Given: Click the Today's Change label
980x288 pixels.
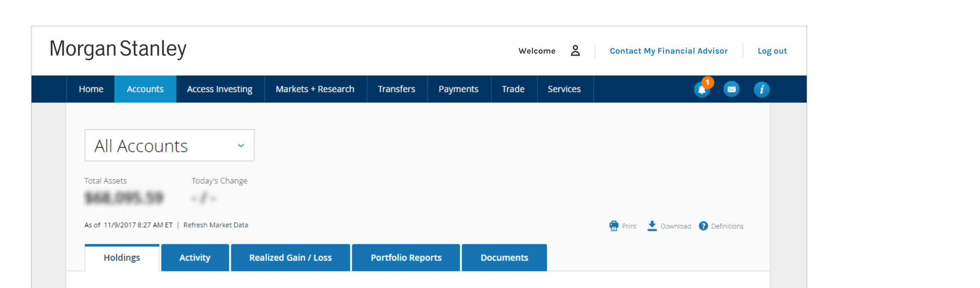Looking at the screenshot, I should pyautogui.click(x=220, y=180).
